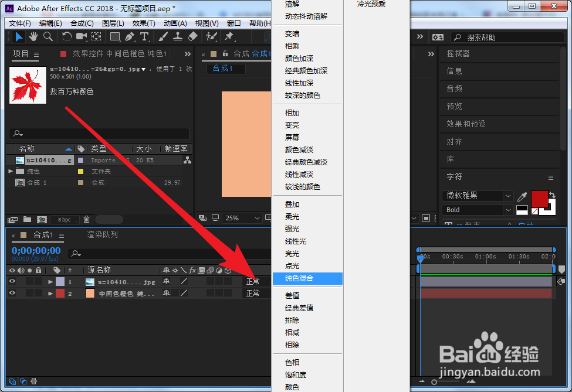
Task: Open the 对齐 align panel
Action: pos(454,141)
